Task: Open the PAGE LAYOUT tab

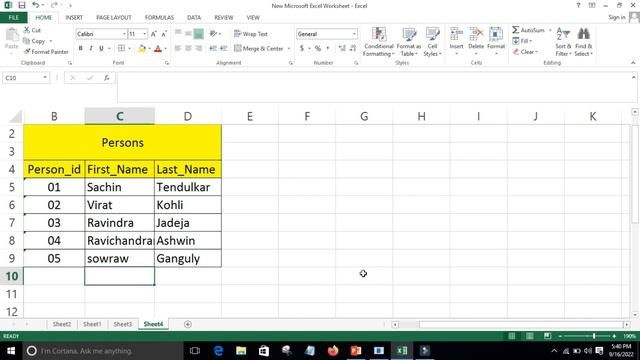Action: click(x=113, y=18)
